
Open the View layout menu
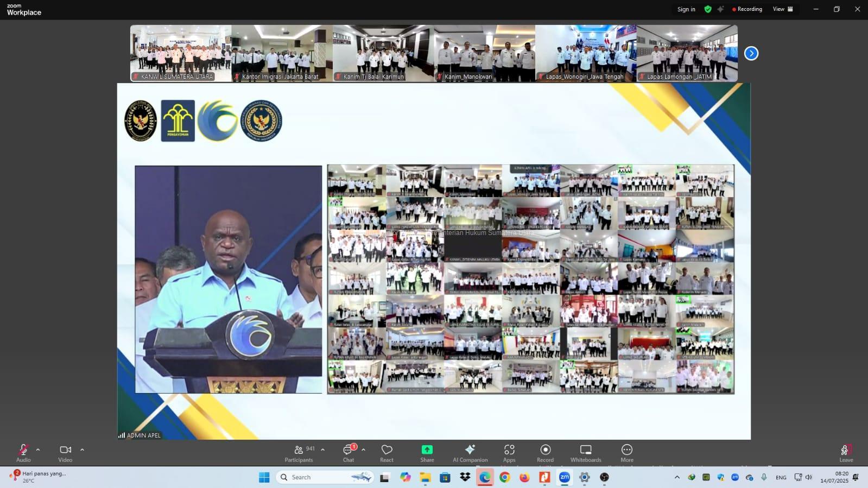pyautogui.click(x=783, y=9)
